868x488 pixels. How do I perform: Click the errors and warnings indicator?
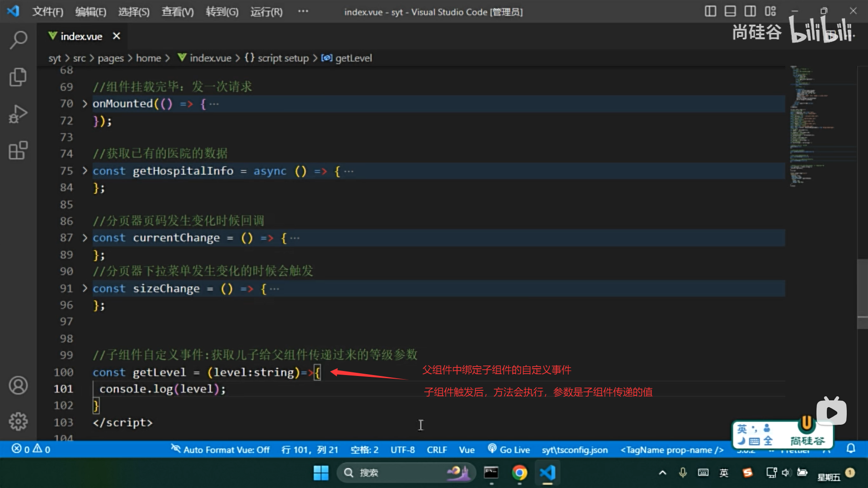[31, 449]
